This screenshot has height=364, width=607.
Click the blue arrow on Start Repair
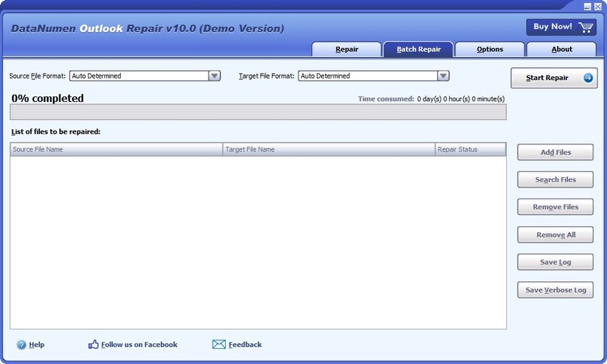588,78
